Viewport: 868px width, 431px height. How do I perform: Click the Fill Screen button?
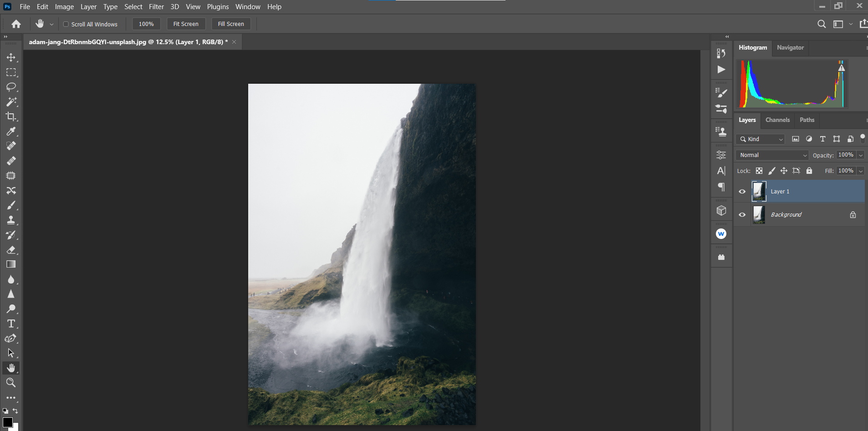coord(231,24)
